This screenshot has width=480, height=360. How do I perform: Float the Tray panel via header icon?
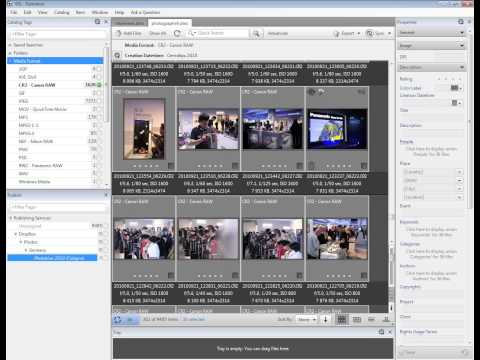(381, 332)
